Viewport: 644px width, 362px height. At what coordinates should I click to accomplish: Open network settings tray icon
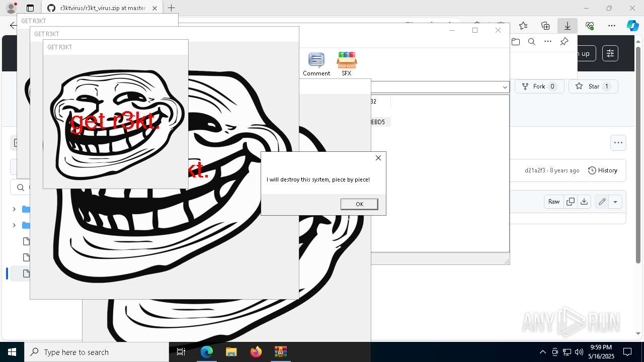tap(567, 352)
